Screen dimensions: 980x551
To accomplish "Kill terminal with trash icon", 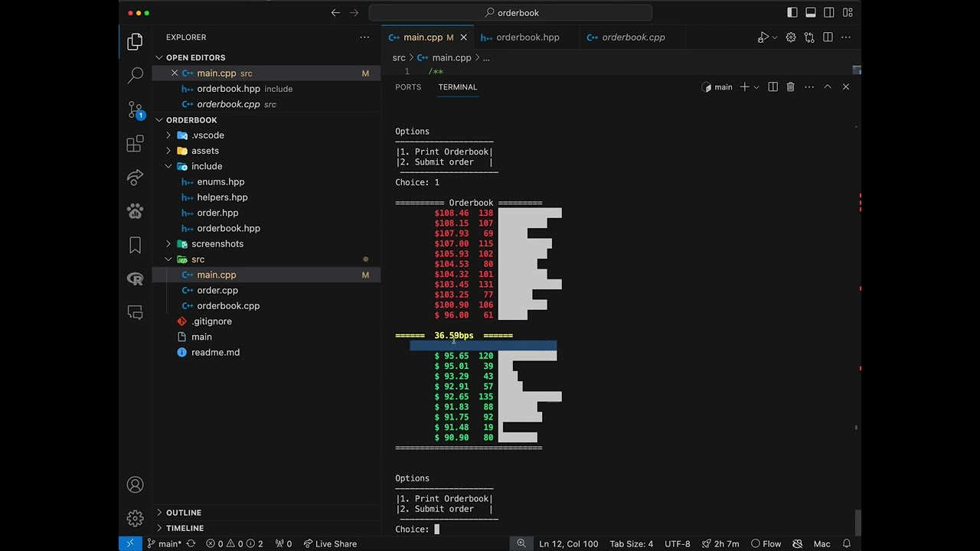I will pos(791,87).
